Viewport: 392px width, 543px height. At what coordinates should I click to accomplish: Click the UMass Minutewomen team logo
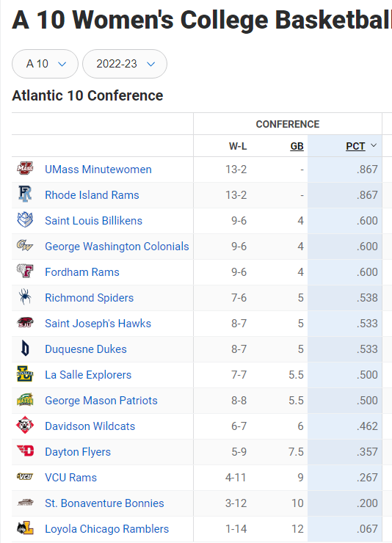coord(25,169)
